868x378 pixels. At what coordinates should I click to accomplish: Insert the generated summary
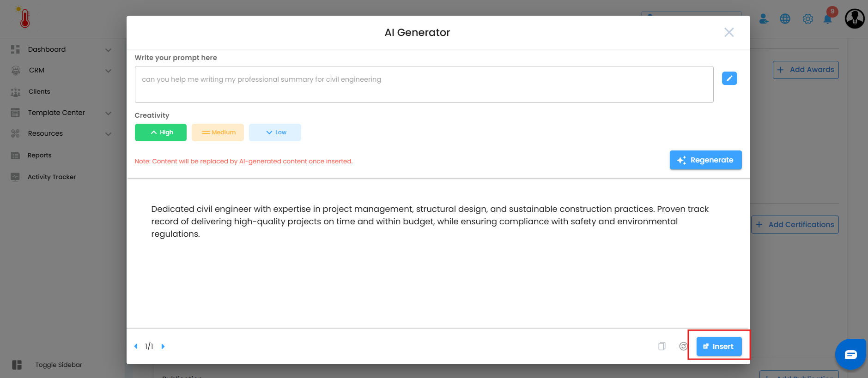[x=719, y=347]
